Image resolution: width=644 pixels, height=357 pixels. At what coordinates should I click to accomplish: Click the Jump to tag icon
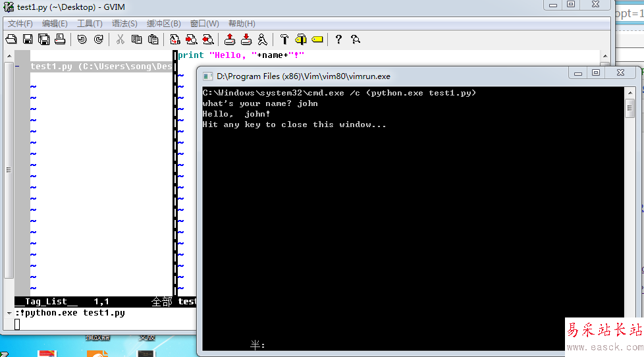pyautogui.click(x=317, y=40)
